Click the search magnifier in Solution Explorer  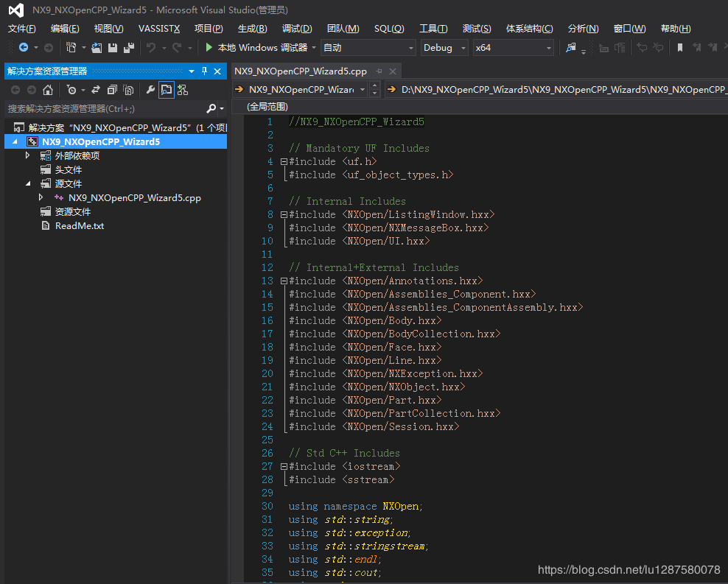(211, 108)
